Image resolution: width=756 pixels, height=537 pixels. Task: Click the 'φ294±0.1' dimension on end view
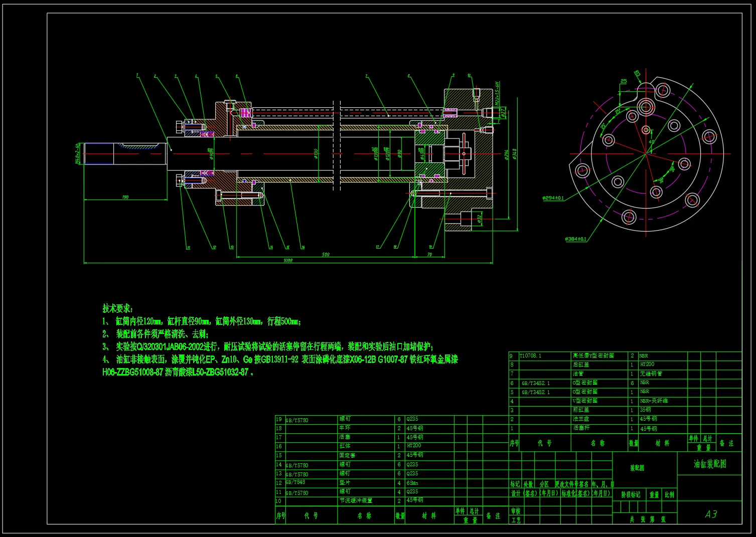(x=553, y=198)
